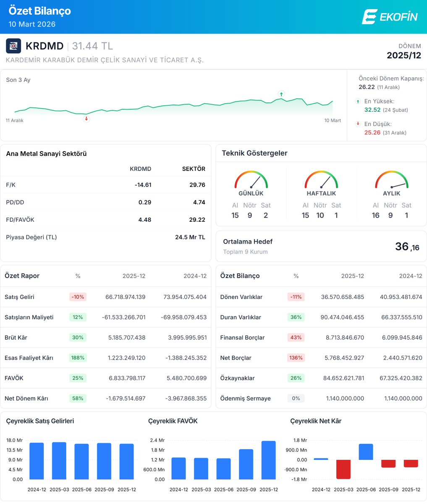Click the DÖNEM 2025/12 value
Image resolution: width=427 pixels, height=504 pixels.
(x=404, y=55)
